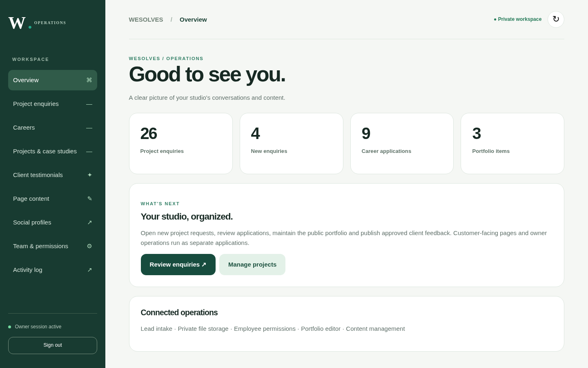
Task: Click the dash icon beside Project enquiries
Action: point(89,104)
